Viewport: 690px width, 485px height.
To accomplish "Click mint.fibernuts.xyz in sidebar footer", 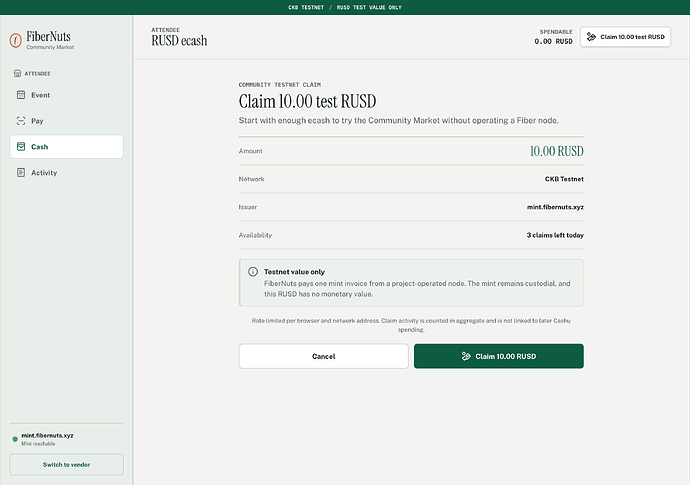I will [x=48, y=435].
